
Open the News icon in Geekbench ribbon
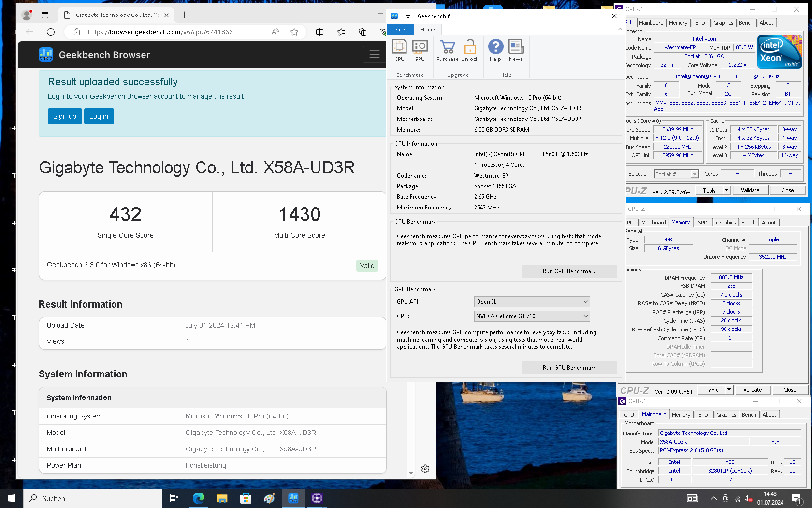pyautogui.click(x=516, y=50)
